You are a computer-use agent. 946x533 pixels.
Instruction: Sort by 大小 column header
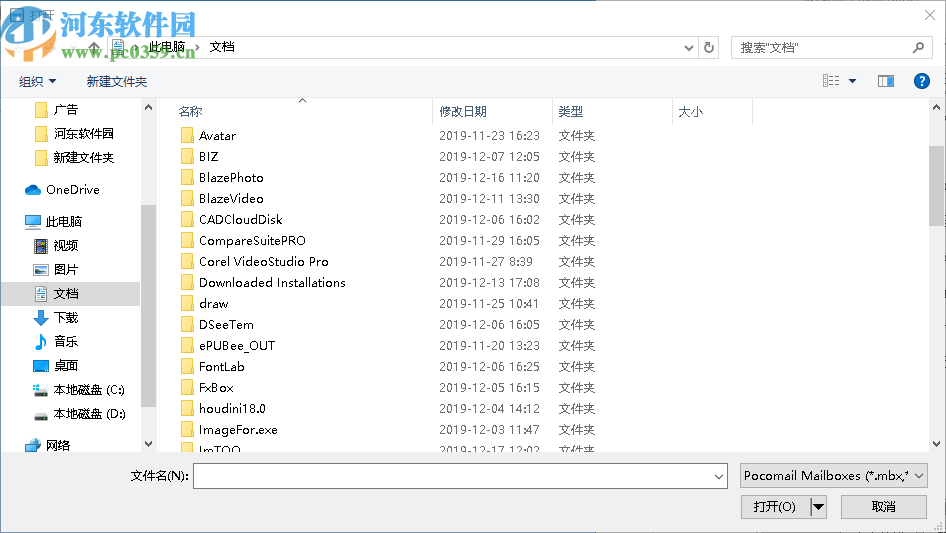coord(690,112)
